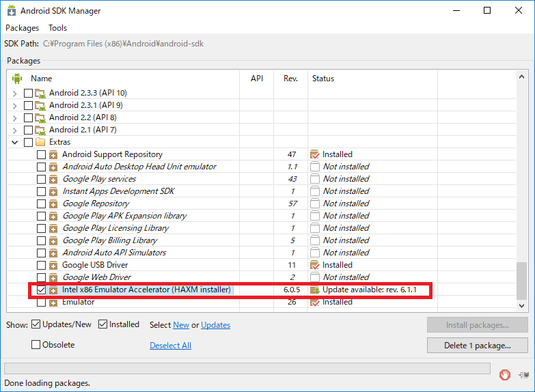Screen dimensions: 535x392
Task: Click package icon beside Intel x86 Emulator Accelerator
Action: pyautogui.click(x=53, y=290)
